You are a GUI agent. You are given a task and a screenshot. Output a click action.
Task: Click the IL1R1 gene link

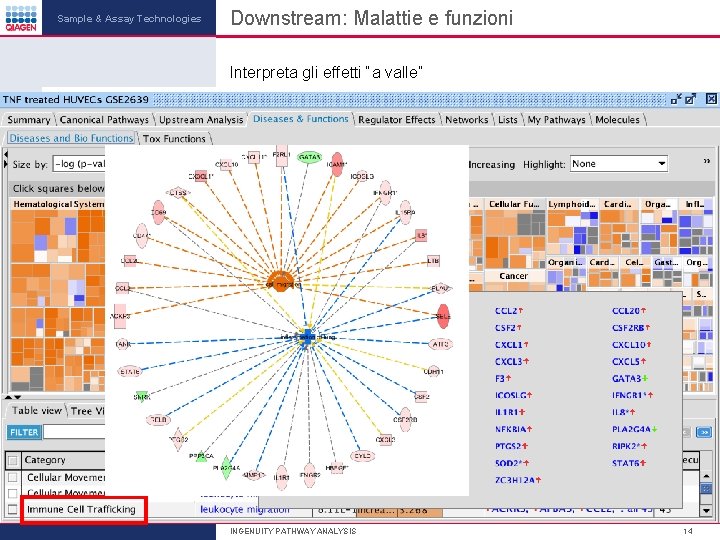(x=507, y=412)
